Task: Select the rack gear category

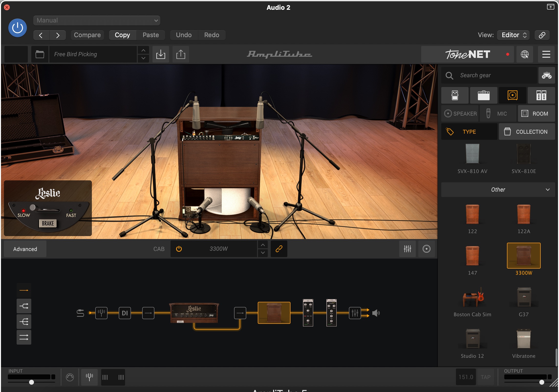Action: click(541, 95)
